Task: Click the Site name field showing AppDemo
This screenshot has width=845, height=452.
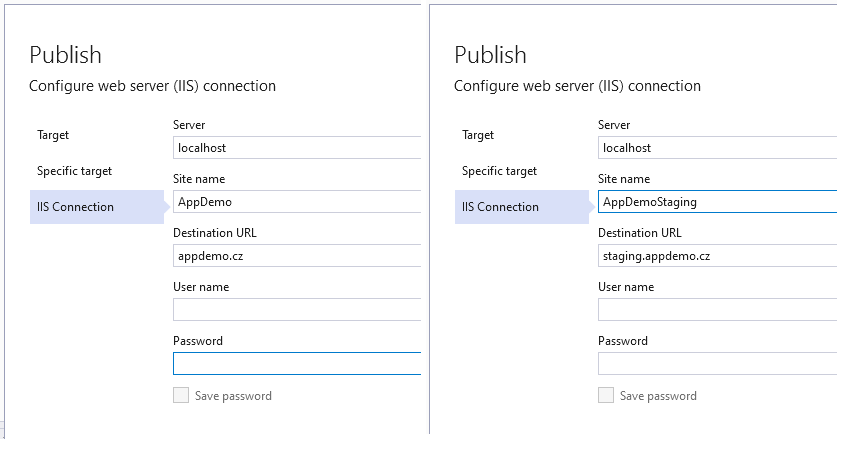Action: (297, 201)
